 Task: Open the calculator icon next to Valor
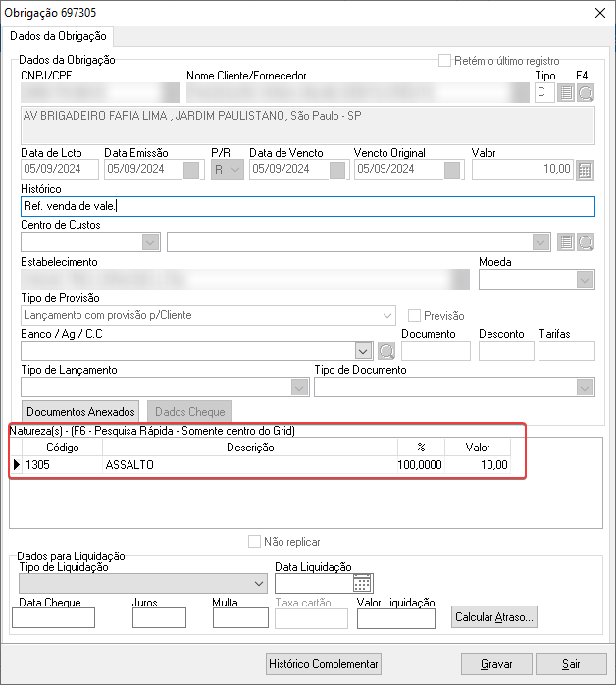[585, 170]
